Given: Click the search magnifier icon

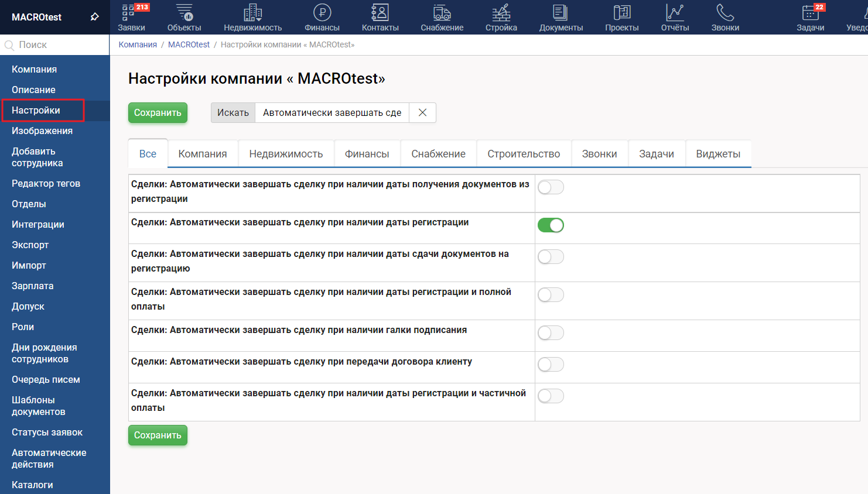Looking at the screenshot, I should 9,45.
